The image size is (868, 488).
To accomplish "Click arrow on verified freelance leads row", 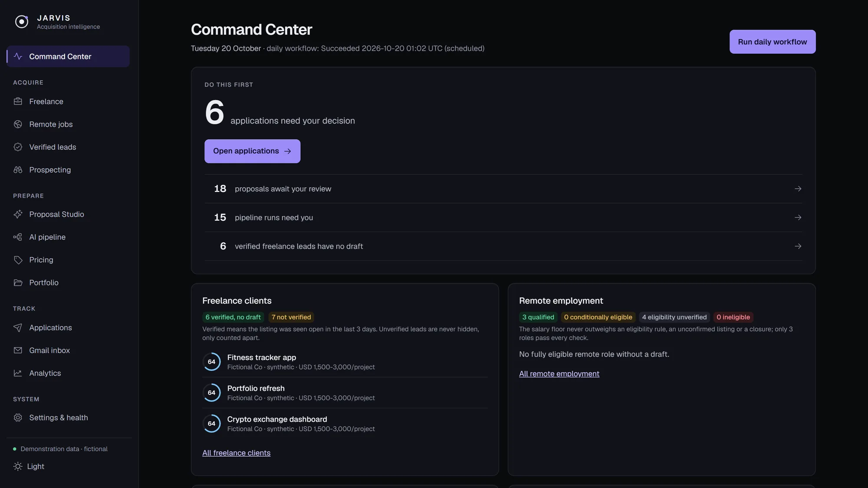I will point(798,246).
